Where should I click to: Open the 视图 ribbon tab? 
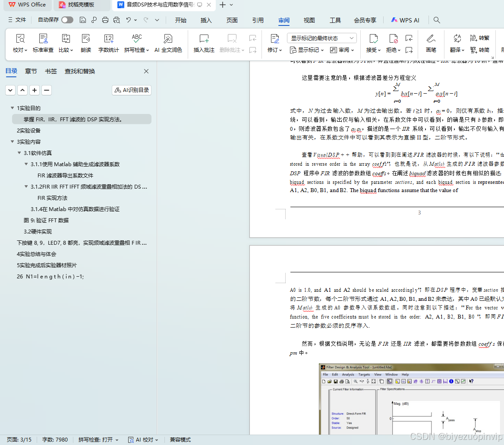pyautogui.click(x=309, y=20)
